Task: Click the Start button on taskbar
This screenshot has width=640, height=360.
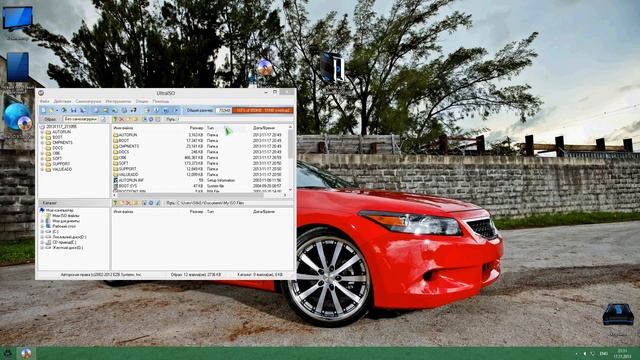Action: (8, 353)
